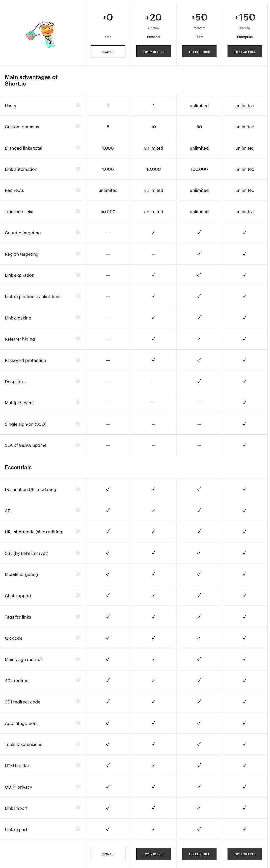Click the pricing illustration with price tags

pyautogui.click(x=41, y=35)
